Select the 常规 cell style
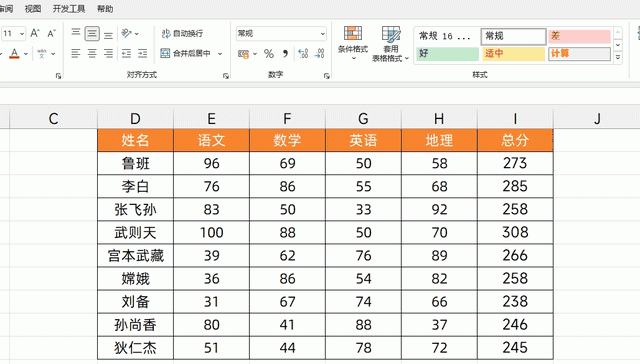The width and height of the screenshot is (640, 364). (x=513, y=36)
